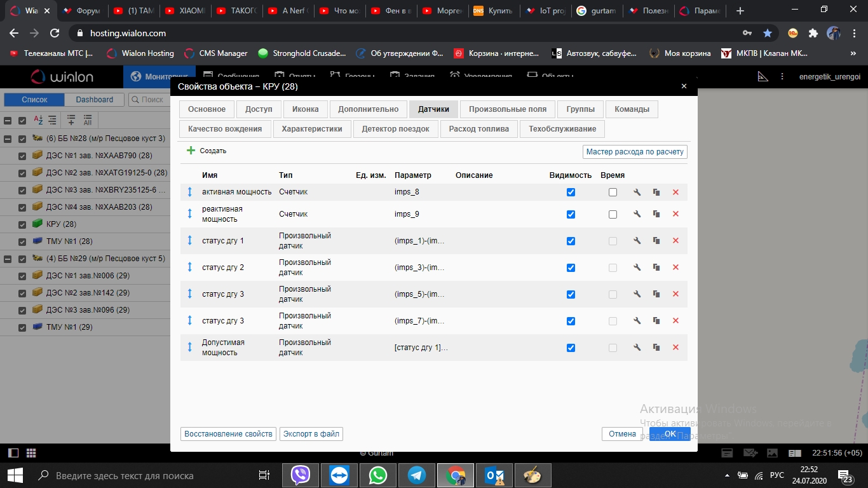The height and width of the screenshot is (488, 868).
Task: Collapse group (6) ББ №28
Action: (8, 139)
